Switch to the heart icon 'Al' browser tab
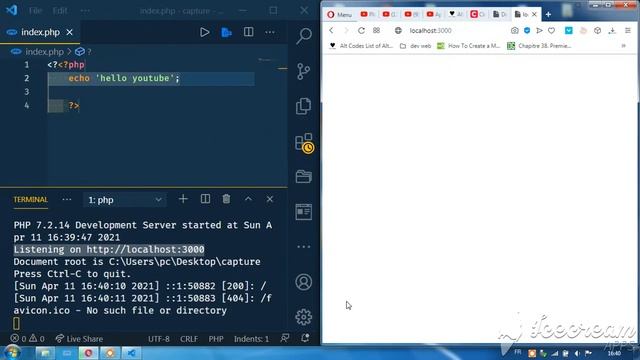This screenshot has width=640, height=360. 456,14
